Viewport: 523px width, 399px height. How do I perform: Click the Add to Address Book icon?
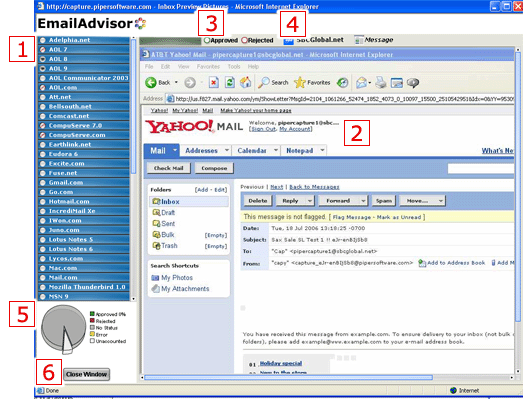(x=422, y=263)
